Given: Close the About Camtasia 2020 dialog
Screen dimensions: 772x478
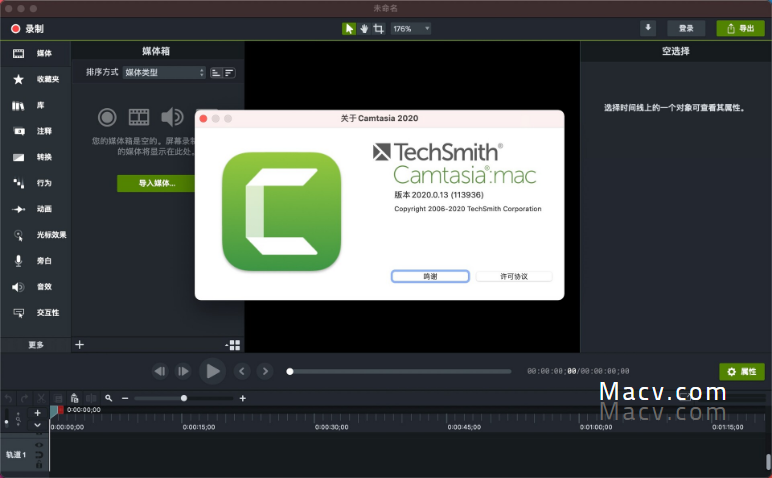Looking at the screenshot, I should [x=203, y=119].
